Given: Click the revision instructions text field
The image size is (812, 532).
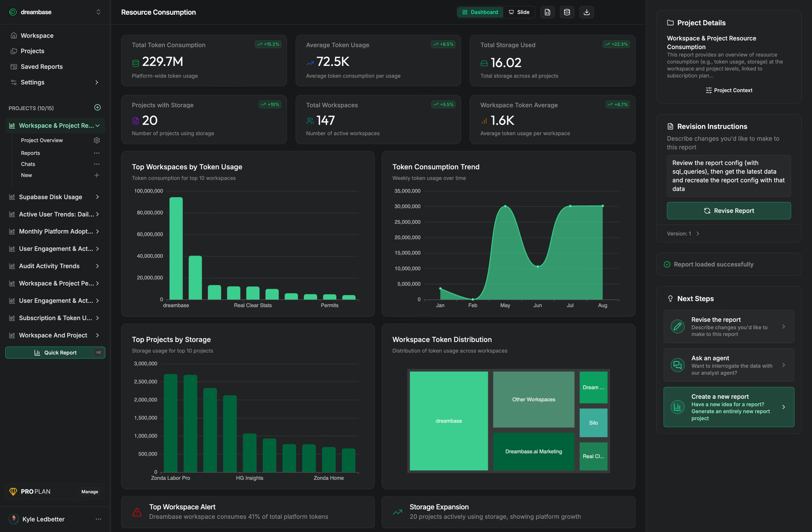Looking at the screenshot, I should [x=728, y=176].
